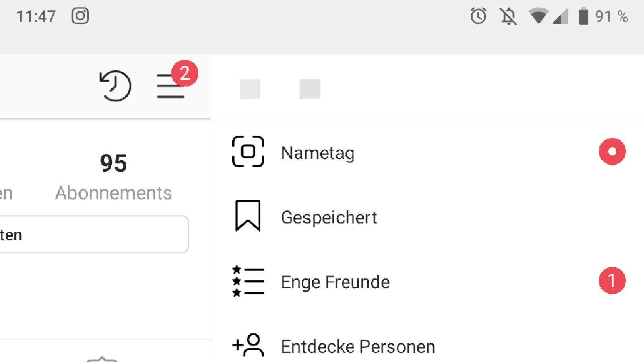Tap the Enge Freunde star list icon
Screen dimensions: 644x362
pos(248,281)
